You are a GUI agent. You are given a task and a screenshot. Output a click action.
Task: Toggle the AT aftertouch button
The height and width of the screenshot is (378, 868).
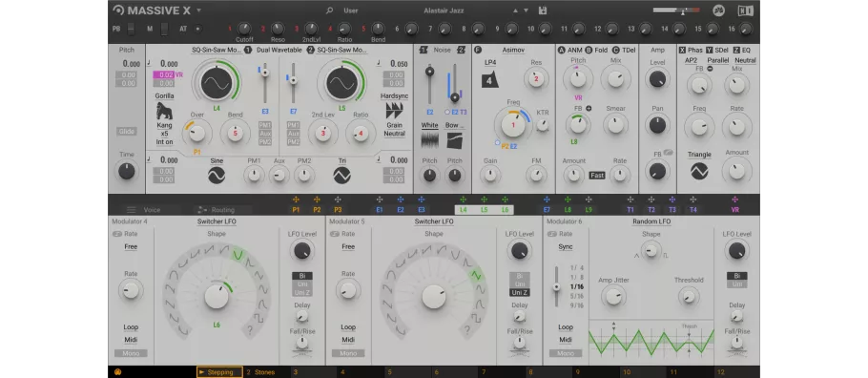[197, 29]
